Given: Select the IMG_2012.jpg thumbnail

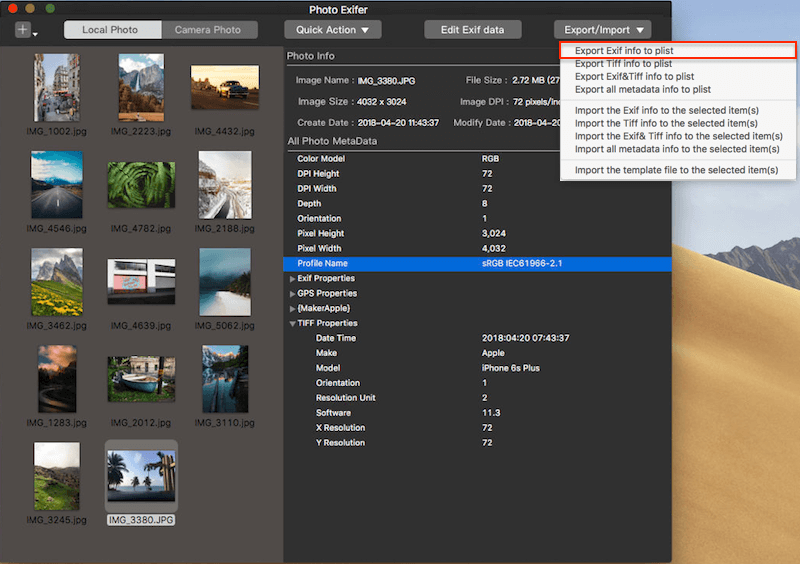Looking at the screenshot, I should point(141,379).
